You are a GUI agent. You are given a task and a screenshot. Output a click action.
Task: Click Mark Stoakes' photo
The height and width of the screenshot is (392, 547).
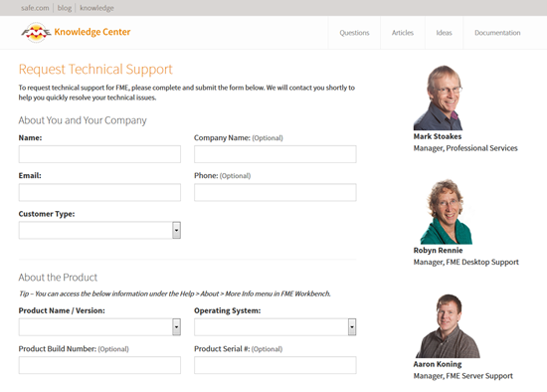tap(439, 98)
